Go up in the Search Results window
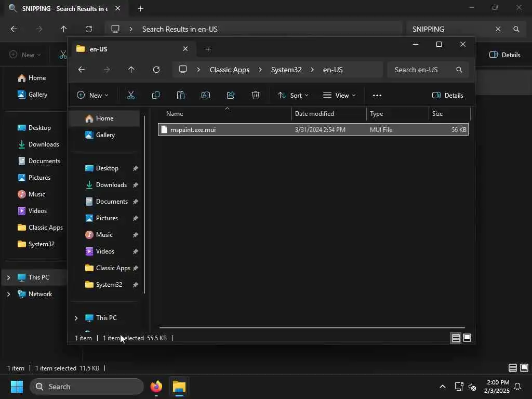Image resolution: width=532 pixels, height=399 pixels. coord(63,29)
